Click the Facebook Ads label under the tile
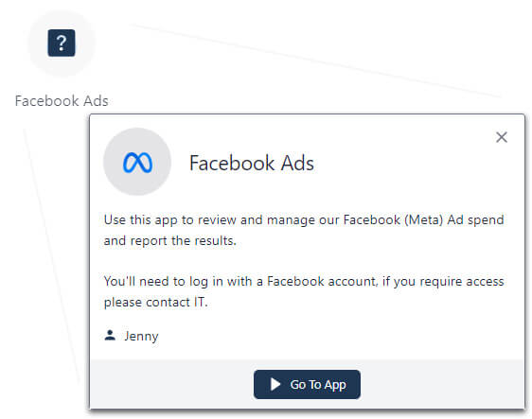The width and height of the screenshot is (532, 419). click(x=62, y=101)
